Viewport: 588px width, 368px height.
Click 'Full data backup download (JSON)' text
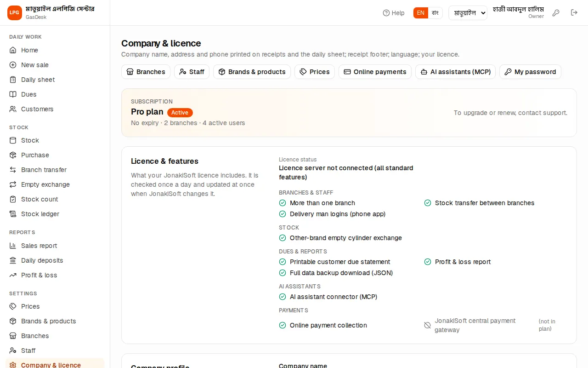coord(341,273)
